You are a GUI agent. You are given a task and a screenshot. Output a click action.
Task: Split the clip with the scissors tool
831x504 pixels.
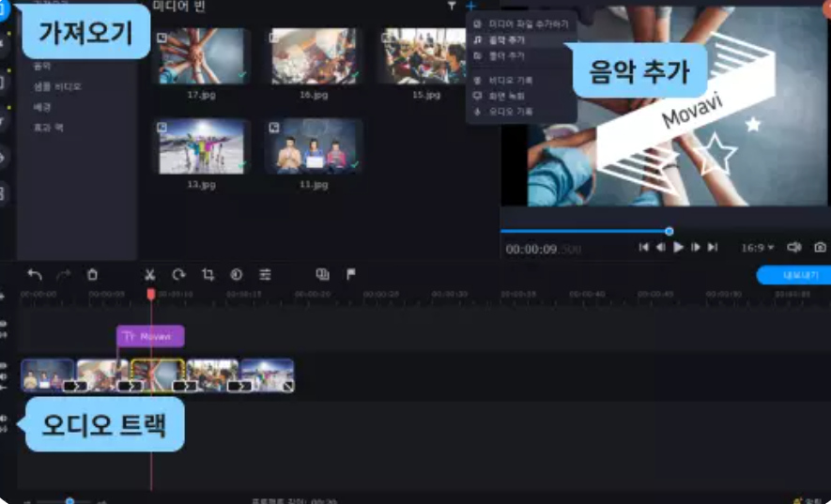point(150,274)
